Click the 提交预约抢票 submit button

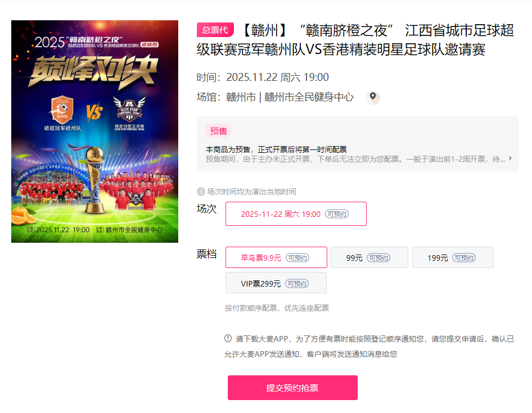(292, 388)
